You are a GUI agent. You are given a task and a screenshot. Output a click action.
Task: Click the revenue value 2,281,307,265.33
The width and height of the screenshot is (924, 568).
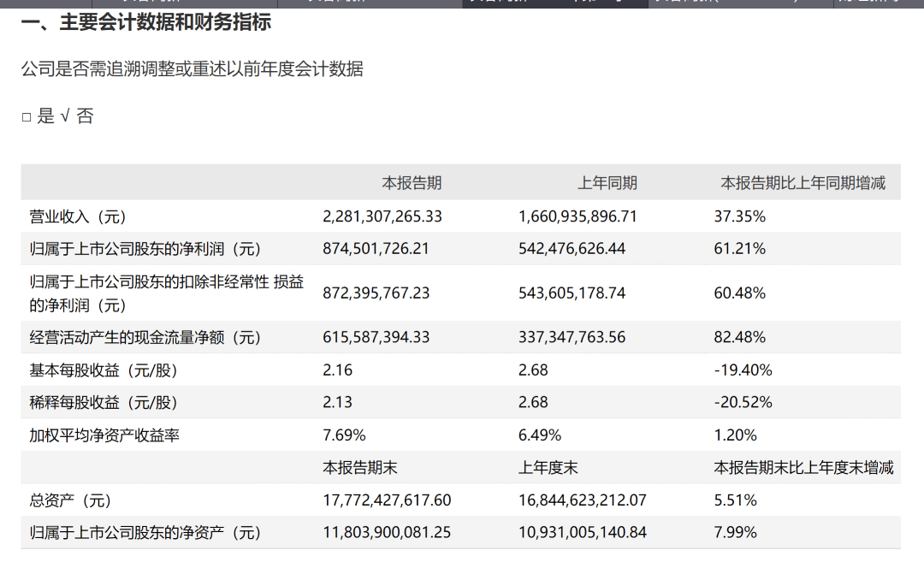coord(382,216)
